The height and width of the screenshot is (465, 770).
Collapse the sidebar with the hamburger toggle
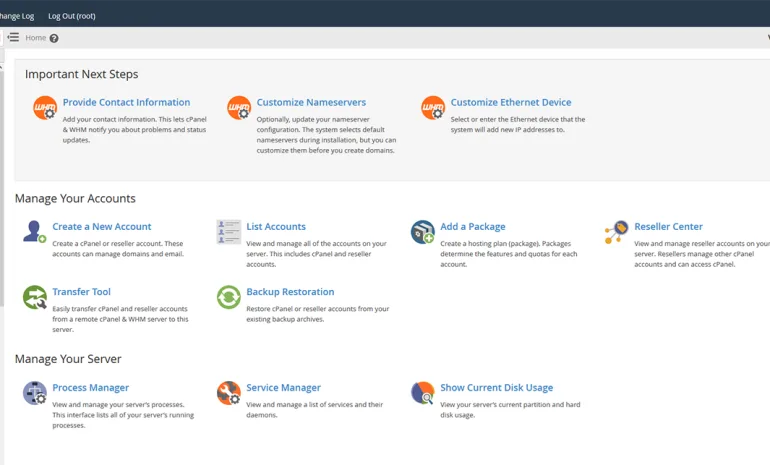click(13, 37)
